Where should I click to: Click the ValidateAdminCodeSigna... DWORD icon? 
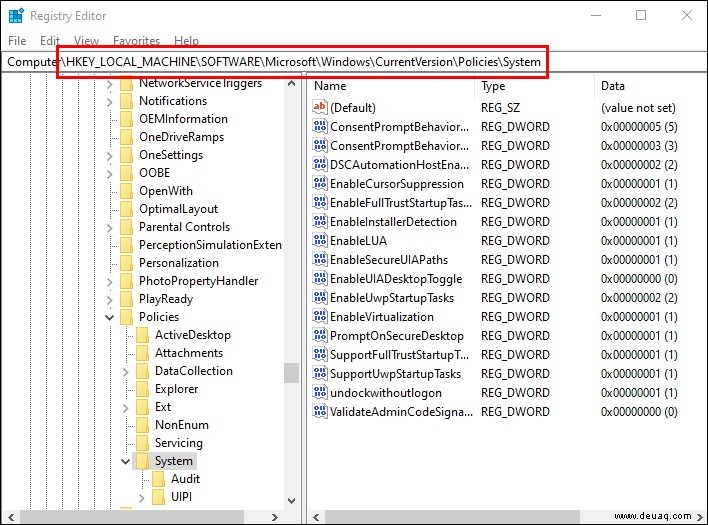(320, 411)
